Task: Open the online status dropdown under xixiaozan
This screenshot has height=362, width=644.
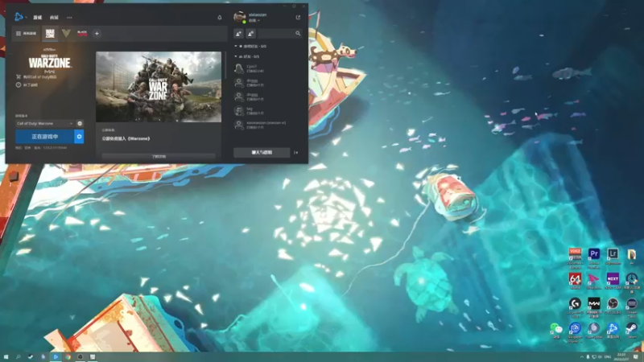Action: (254, 21)
